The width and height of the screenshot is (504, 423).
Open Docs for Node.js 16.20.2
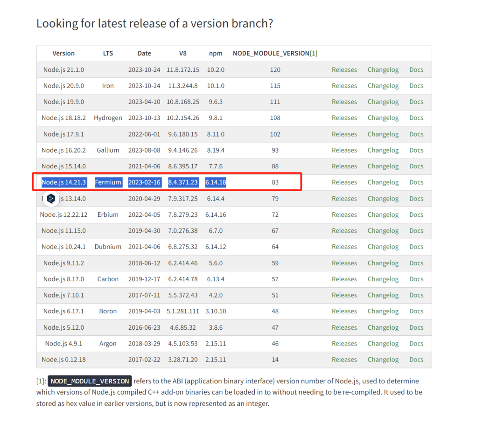pos(416,150)
